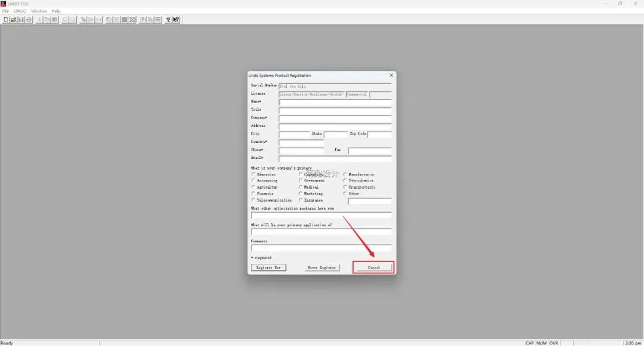This screenshot has width=644, height=346.
Task: Select the Insurance radio button
Action: pyautogui.click(x=301, y=200)
